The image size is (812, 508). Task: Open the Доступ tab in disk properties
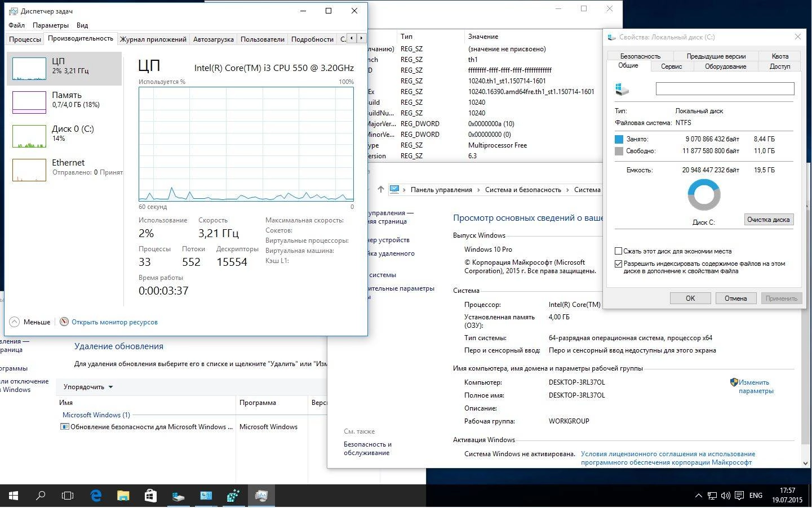pyautogui.click(x=780, y=66)
